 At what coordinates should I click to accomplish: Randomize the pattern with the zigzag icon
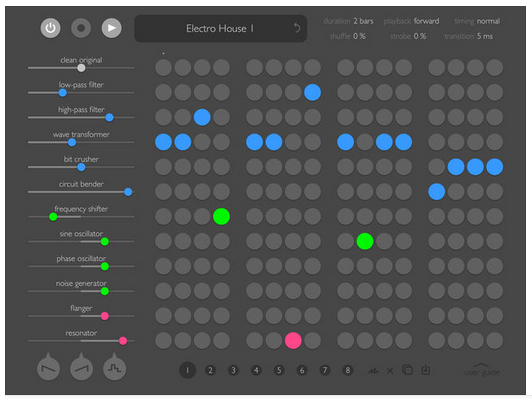click(x=373, y=371)
